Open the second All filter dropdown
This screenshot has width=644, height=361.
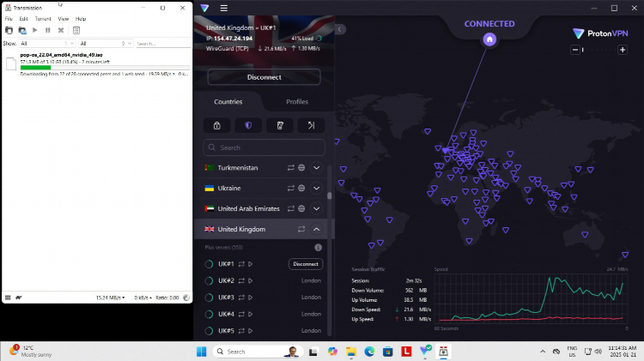click(106, 44)
